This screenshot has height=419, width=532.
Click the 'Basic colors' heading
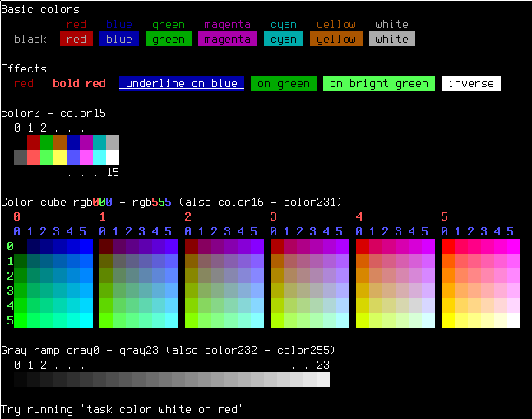tap(40, 10)
